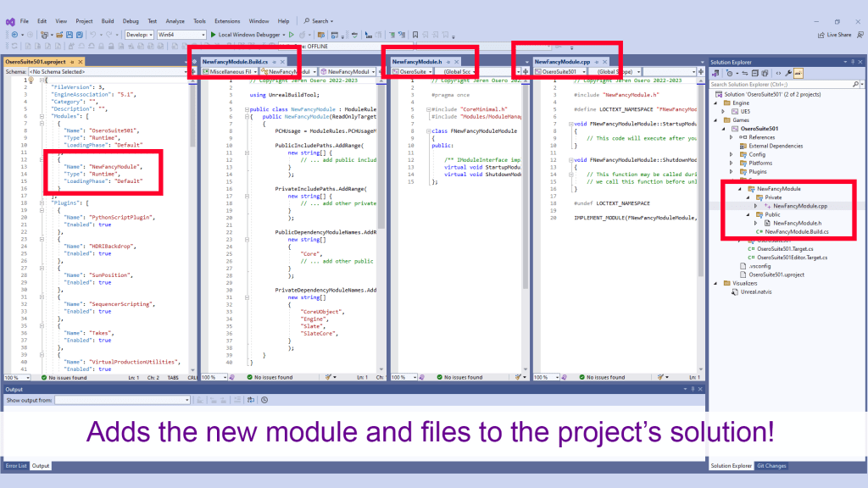Collapse the NewFancyModule folder in tree

coord(738,189)
